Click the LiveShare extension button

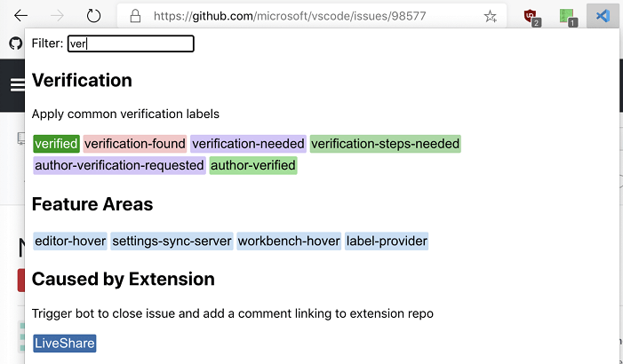(64, 344)
